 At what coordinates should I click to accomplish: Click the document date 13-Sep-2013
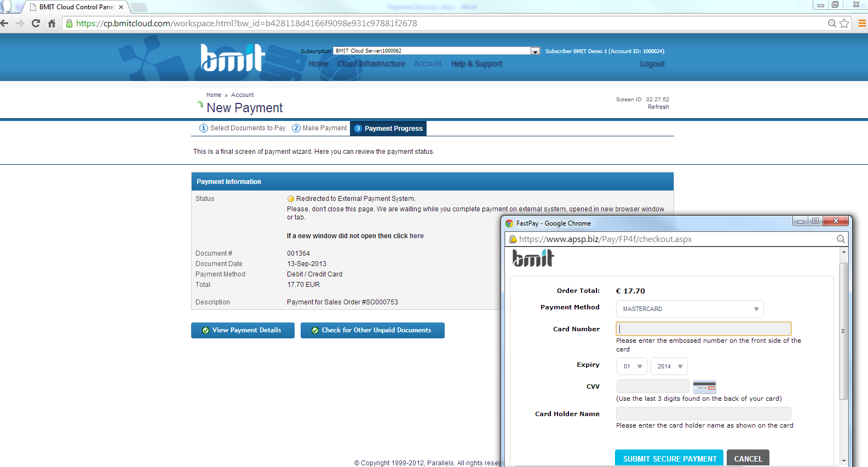[307, 264]
